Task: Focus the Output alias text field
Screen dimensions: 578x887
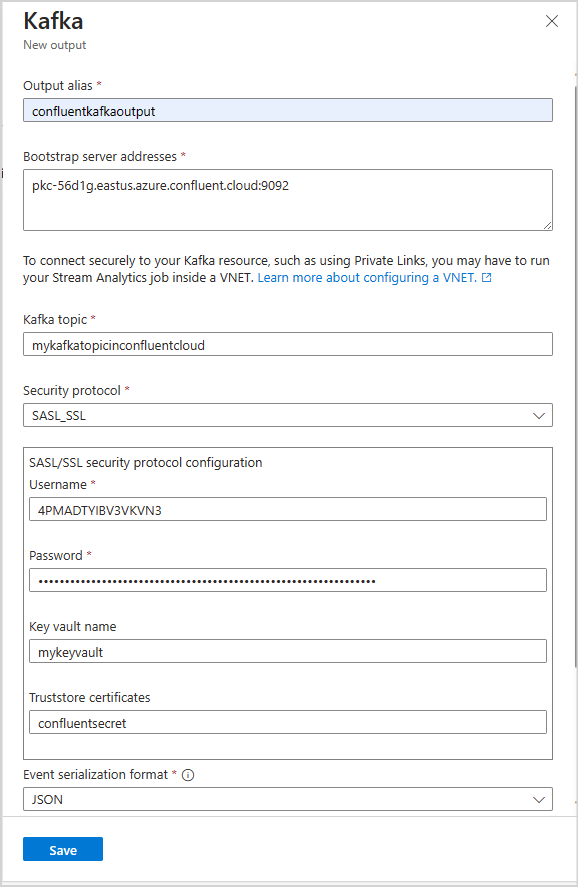Action: 287,110
